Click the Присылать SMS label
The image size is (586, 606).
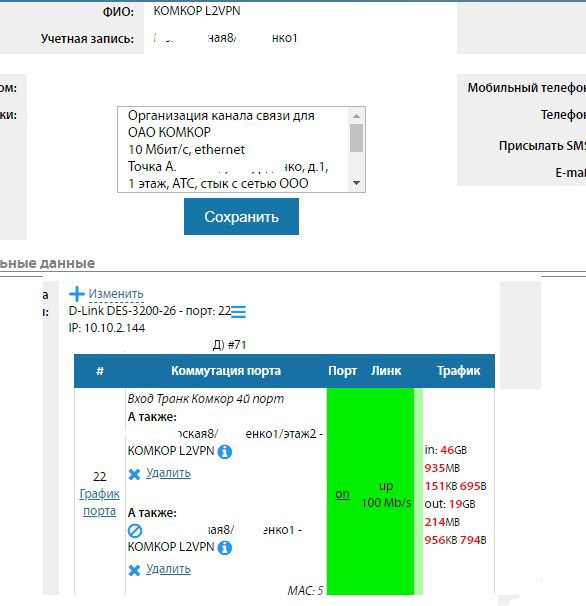coord(542,146)
